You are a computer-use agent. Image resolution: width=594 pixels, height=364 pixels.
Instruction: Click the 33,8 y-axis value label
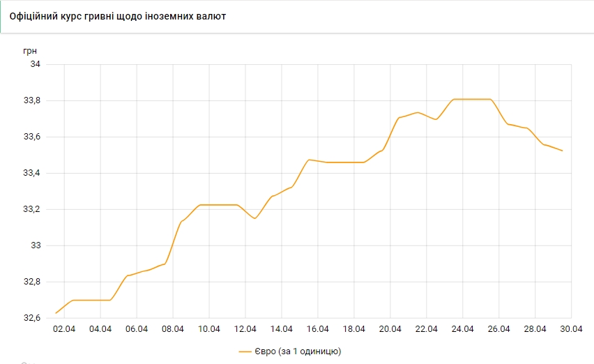point(31,100)
